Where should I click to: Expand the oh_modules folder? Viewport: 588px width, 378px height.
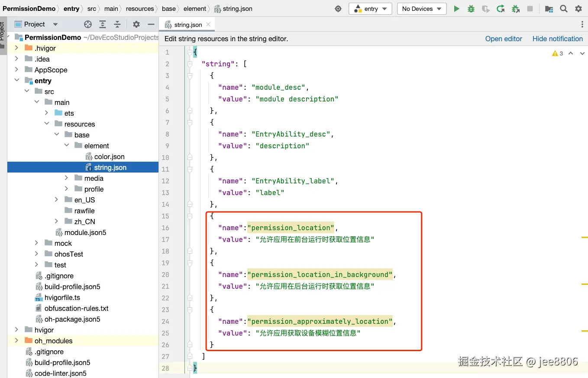(x=16, y=341)
